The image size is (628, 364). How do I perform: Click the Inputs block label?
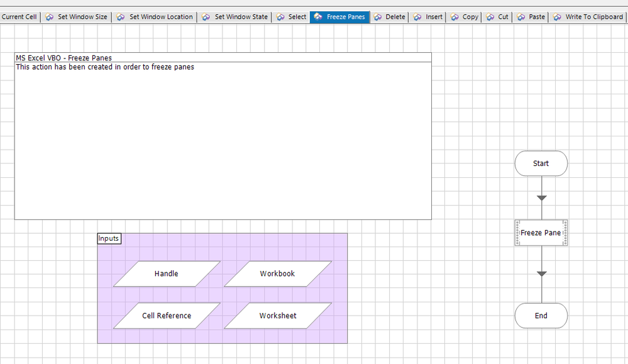[109, 239]
